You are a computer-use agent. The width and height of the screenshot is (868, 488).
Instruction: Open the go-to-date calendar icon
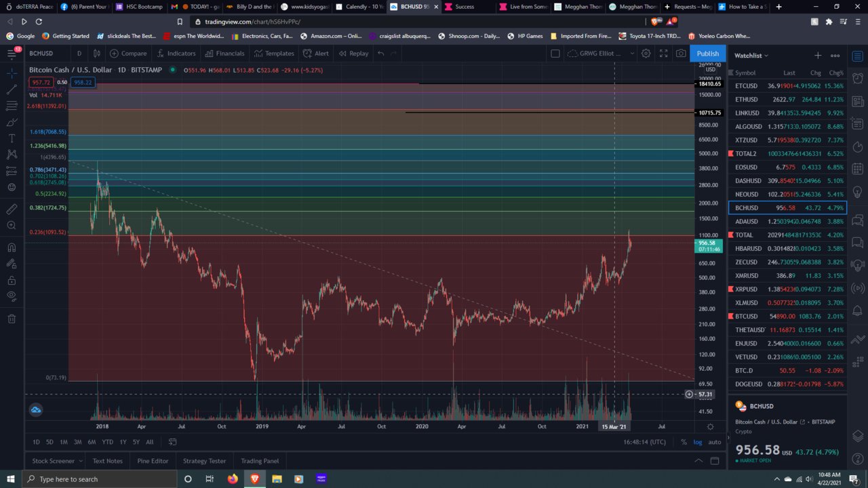click(172, 442)
